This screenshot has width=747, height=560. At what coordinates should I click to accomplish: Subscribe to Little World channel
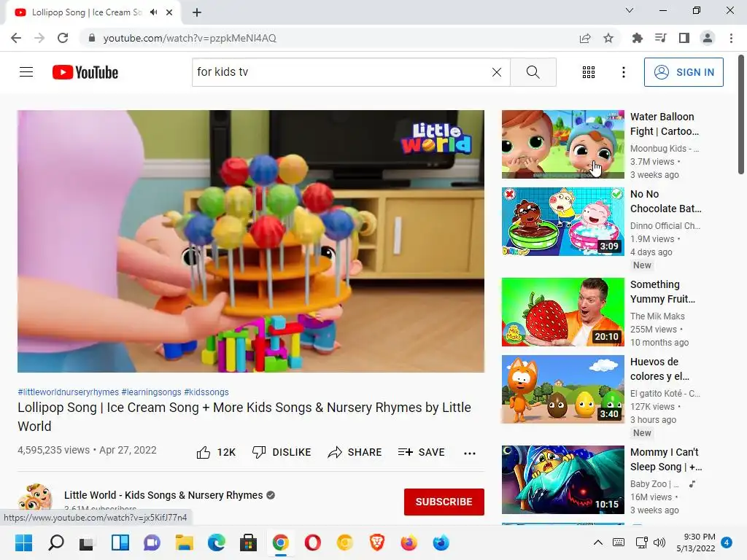pyautogui.click(x=444, y=502)
